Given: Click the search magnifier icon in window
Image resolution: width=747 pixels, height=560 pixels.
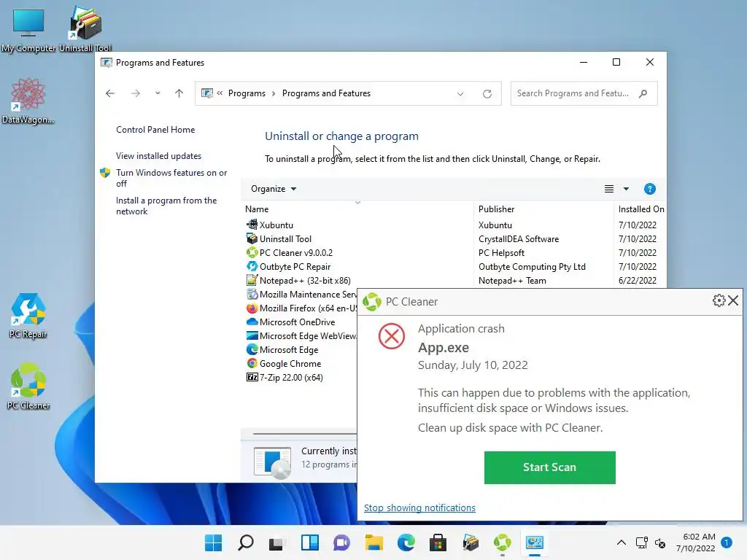Looking at the screenshot, I should [643, 93].
